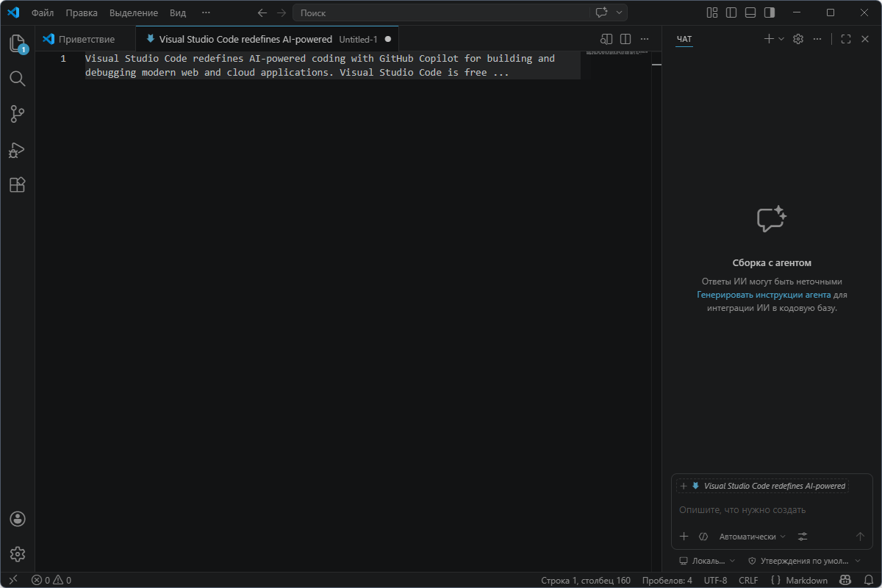Open the Accounts icon

[18, 519]
